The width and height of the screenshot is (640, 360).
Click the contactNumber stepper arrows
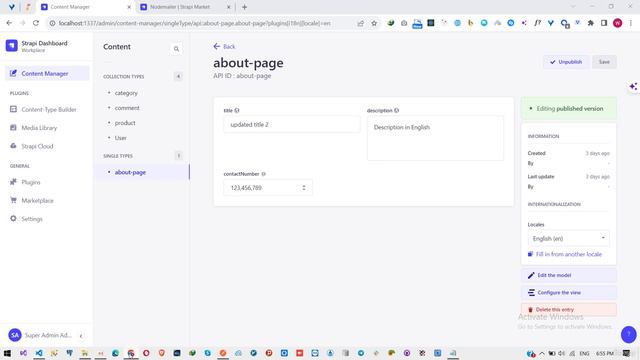[304, 188]
